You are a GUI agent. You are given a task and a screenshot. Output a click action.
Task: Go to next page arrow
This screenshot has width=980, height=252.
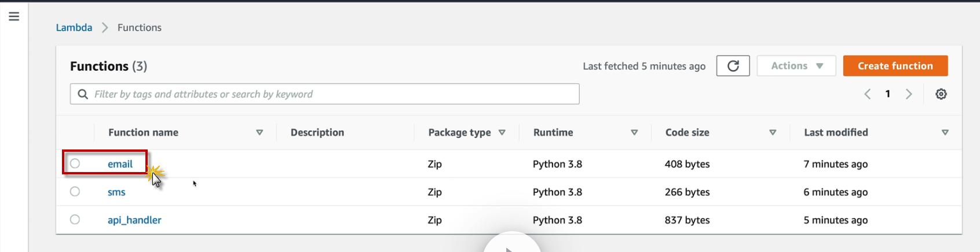pos(909,94)
